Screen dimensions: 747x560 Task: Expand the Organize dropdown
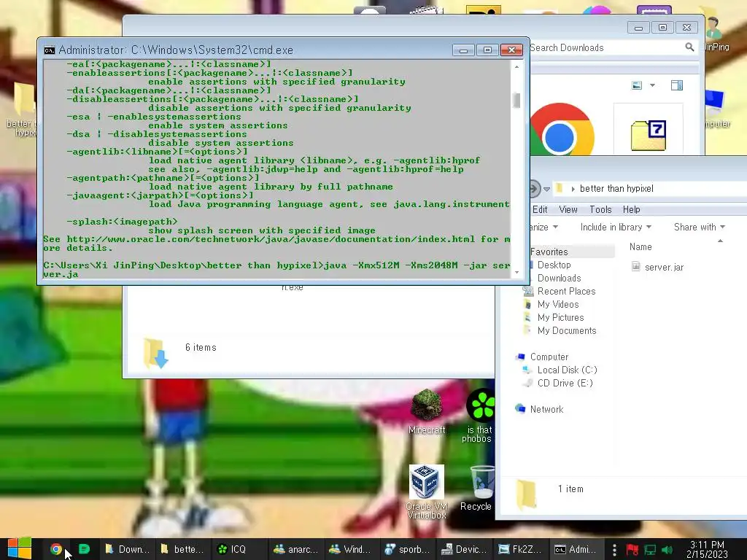pos(543,227)
